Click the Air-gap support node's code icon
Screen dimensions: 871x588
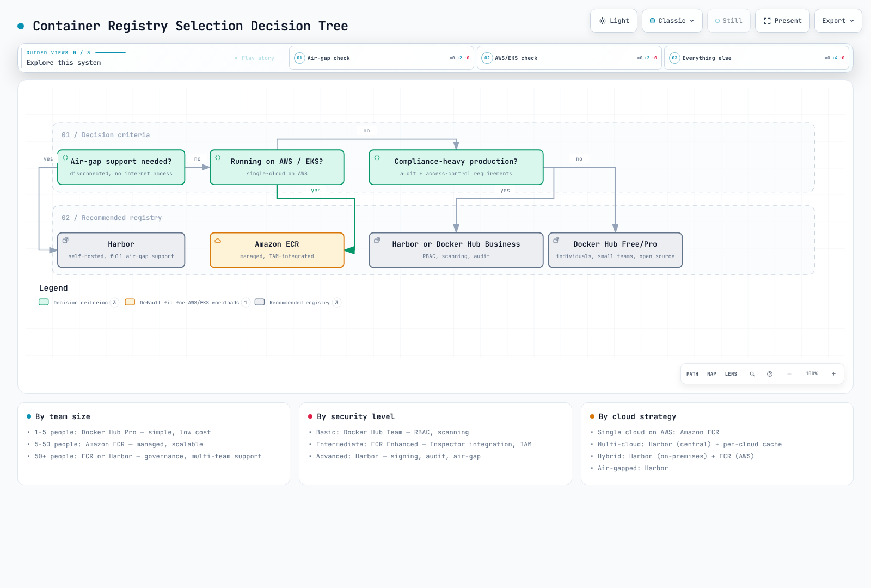click(x=65, y=157)
